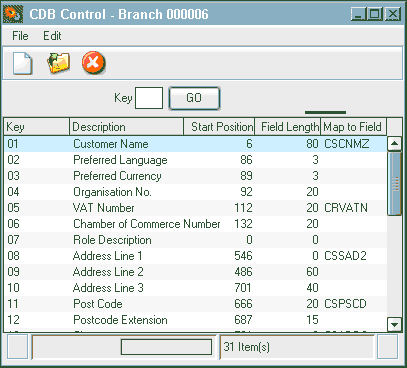Select the Address Line 3 row
The height and width of the screenshot is (368, 407).
coord(195,288)
